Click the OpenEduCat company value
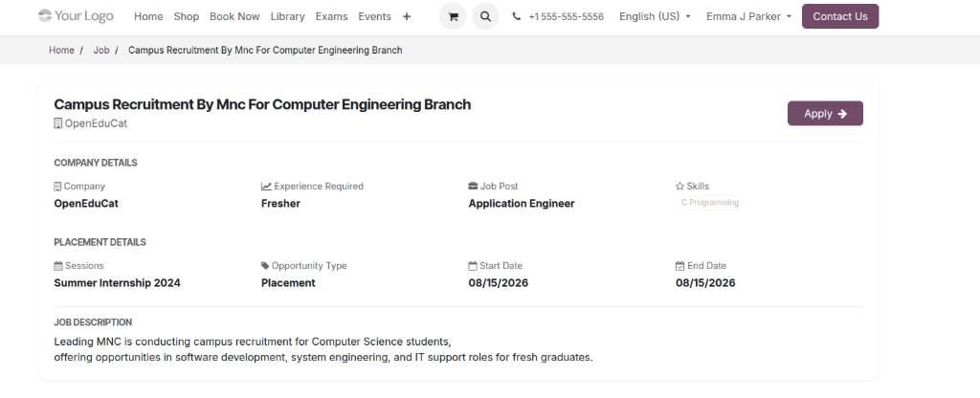This screenshot has width=980, height=398. click(86, 203)
